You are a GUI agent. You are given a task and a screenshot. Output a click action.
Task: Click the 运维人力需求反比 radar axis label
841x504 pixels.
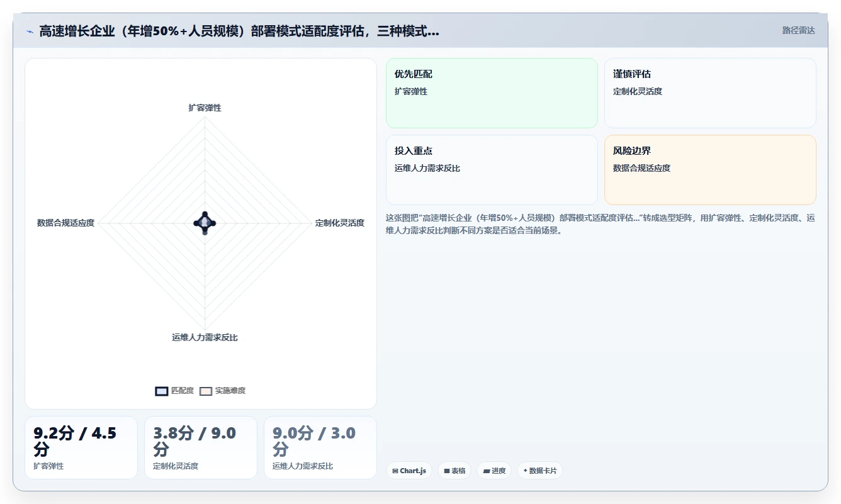tap(205, 337)
